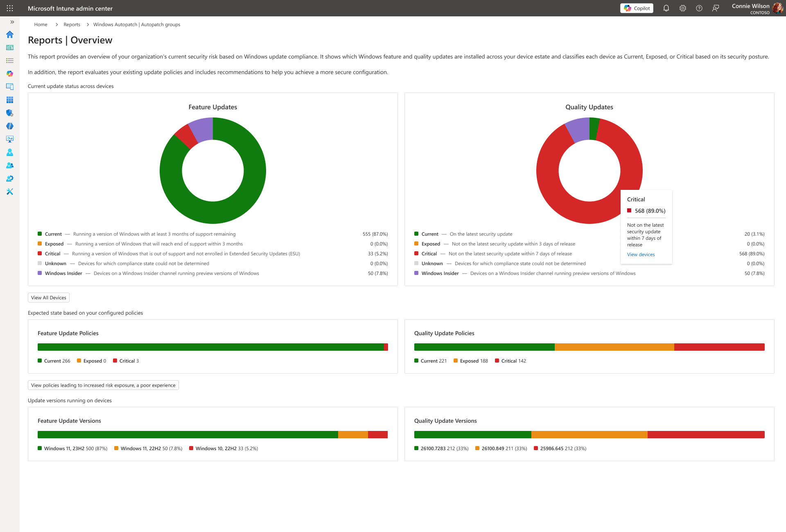Screen dimensions: 786x532
Task: Click "Windows Insider" label in Quality Updates legend
Action: point(440,273)
